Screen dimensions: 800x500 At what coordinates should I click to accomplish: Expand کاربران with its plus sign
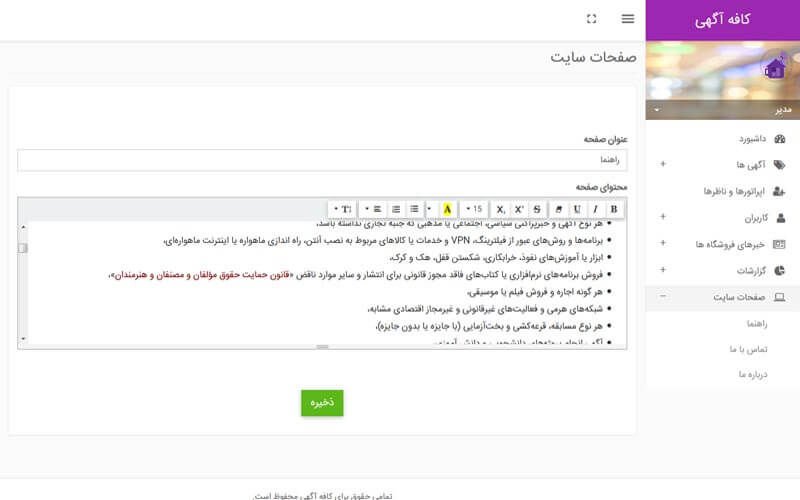(x=663, y=216)
